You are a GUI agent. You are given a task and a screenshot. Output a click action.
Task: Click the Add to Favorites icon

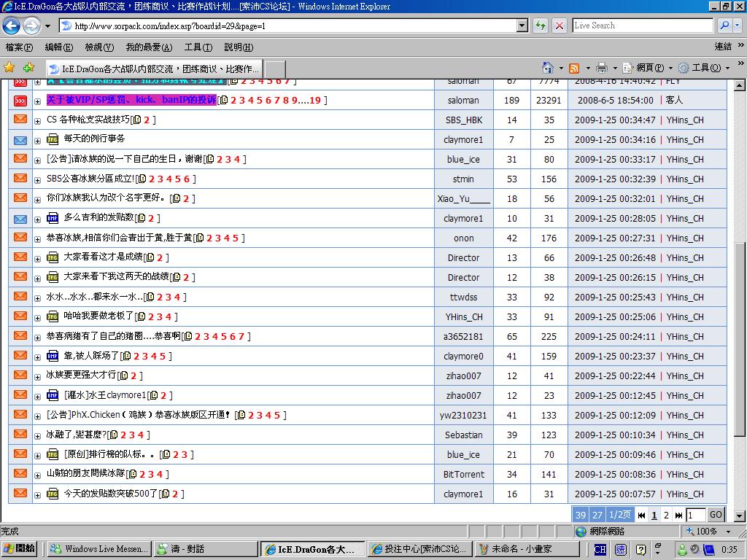pyautogui.click(x=28, y=68)
